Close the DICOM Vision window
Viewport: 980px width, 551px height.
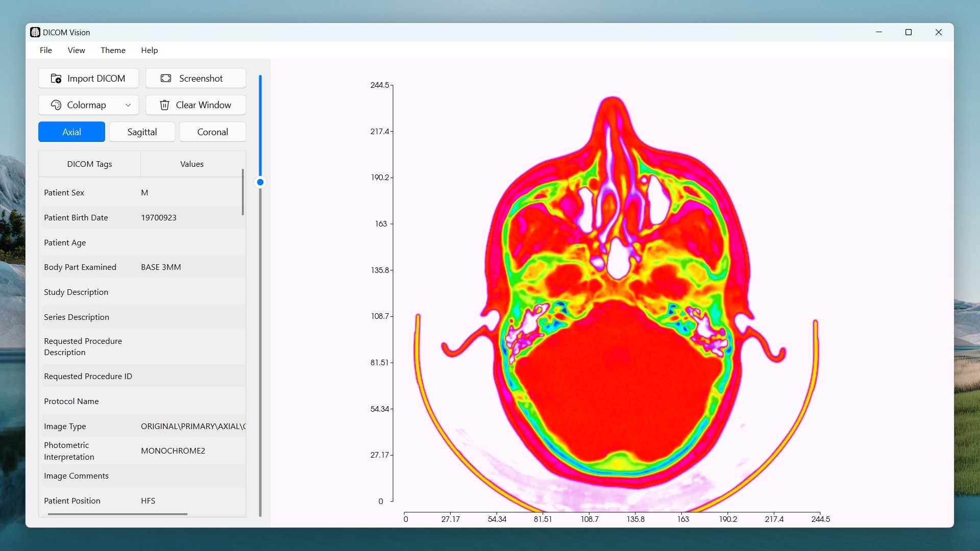938,32
